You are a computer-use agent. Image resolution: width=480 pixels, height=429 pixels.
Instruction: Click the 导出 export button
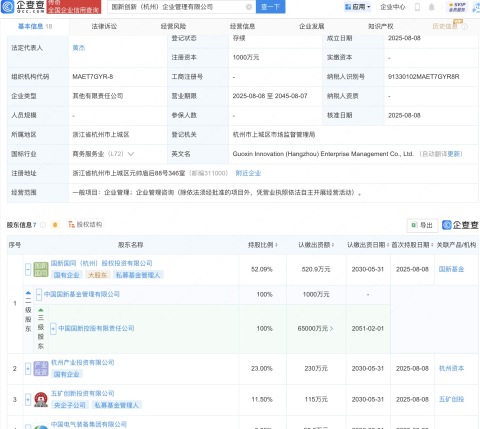point(422,225)
